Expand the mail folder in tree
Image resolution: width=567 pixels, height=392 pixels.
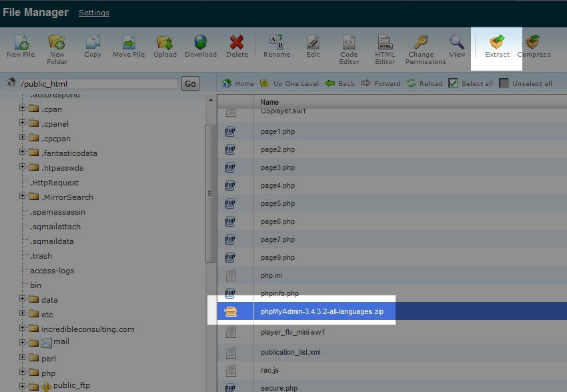coord(23,343)
